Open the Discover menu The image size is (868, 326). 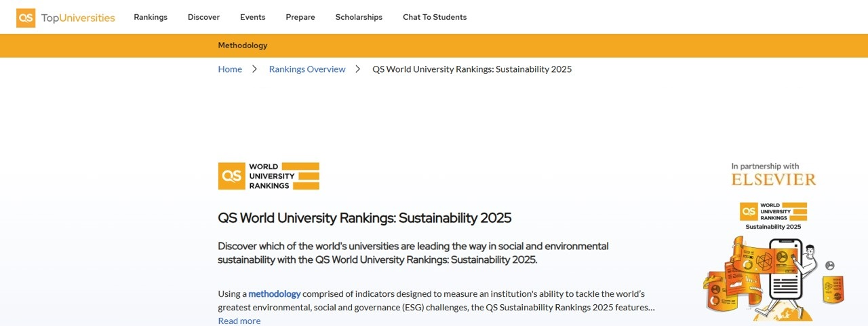pyautogui.click(x=203, y=17)
